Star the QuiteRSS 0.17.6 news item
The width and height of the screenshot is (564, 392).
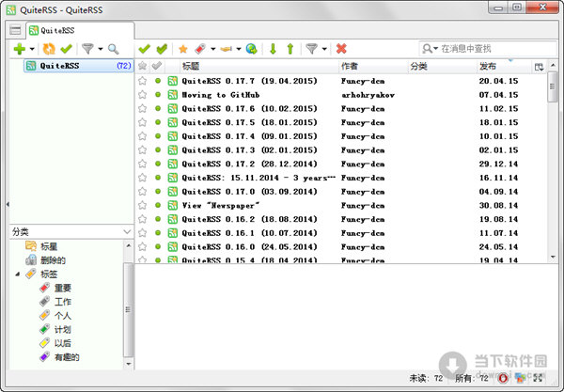143,109
